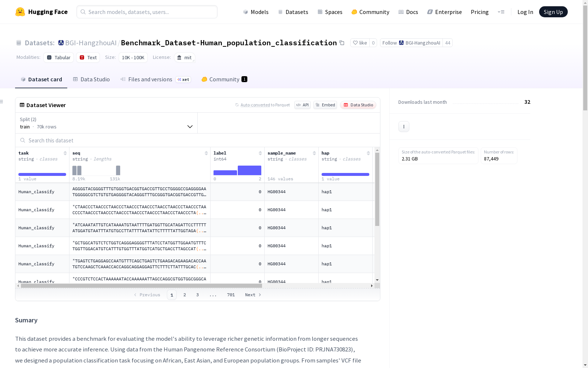Click the table scroll-down arrow
This screenshot has height=368, width=588.
[377, 280]
